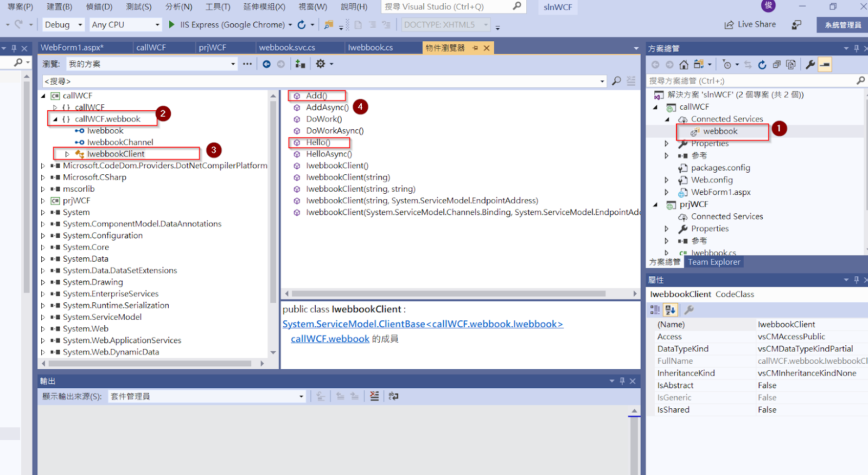Start debugging with IIS Express play icon
Screen dimensions: 868x475
pos(171,24)
